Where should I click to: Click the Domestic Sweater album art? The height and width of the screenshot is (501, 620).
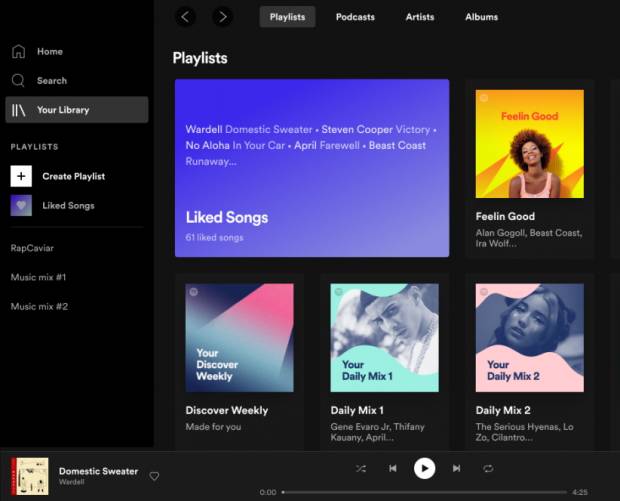[x=30, y=476]
